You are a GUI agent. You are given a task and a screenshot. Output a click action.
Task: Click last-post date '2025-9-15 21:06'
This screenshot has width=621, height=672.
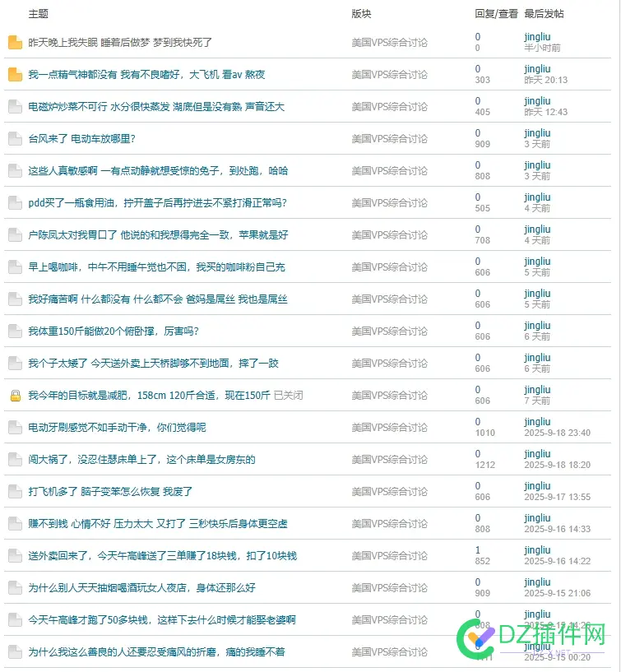pos(557,593)
